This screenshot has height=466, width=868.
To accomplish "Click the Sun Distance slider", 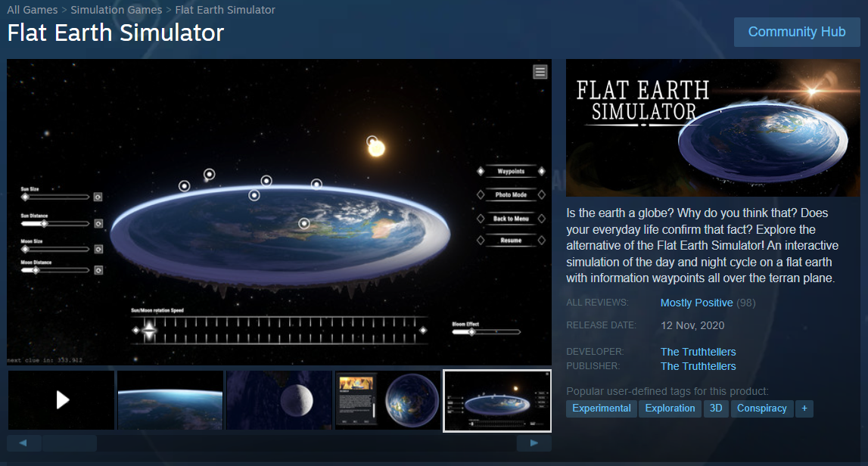I will point(54,224).
